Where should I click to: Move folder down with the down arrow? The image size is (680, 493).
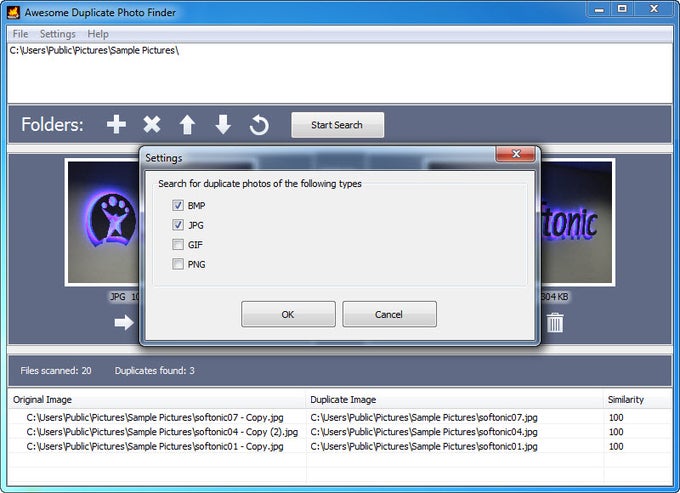pos(223,124)
